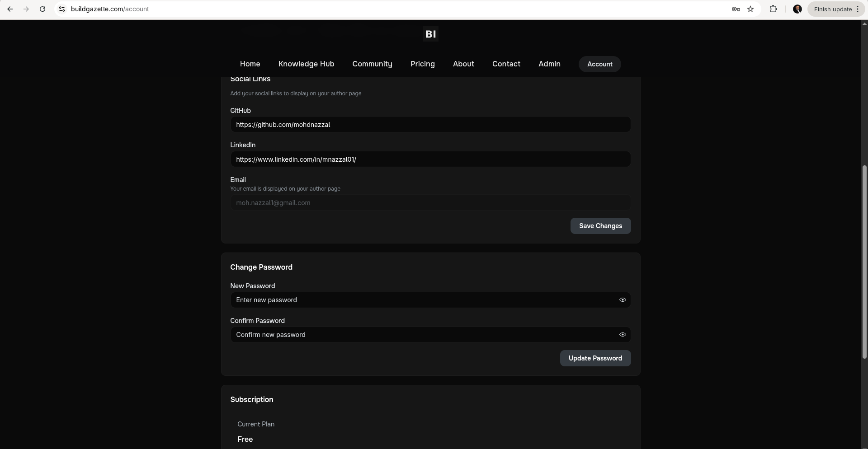Select the Account nav button
This screenshot has height=449, width=868.
(x=600, y=64)
